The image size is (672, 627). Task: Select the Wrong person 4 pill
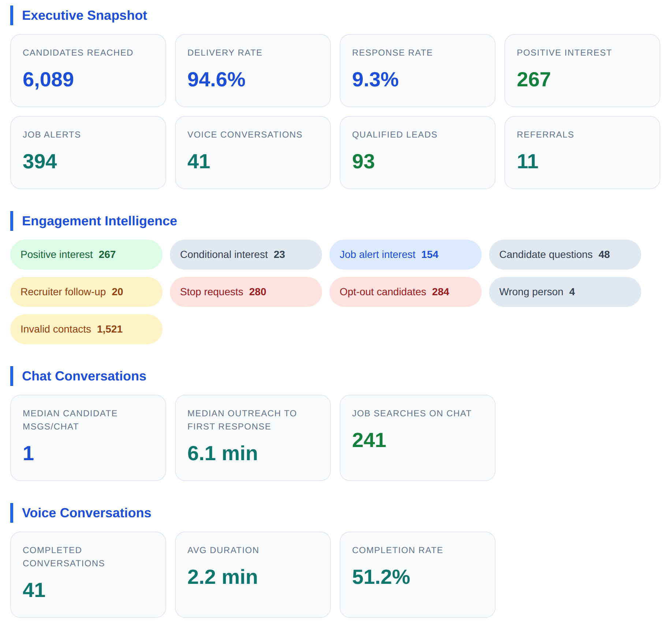565,292
